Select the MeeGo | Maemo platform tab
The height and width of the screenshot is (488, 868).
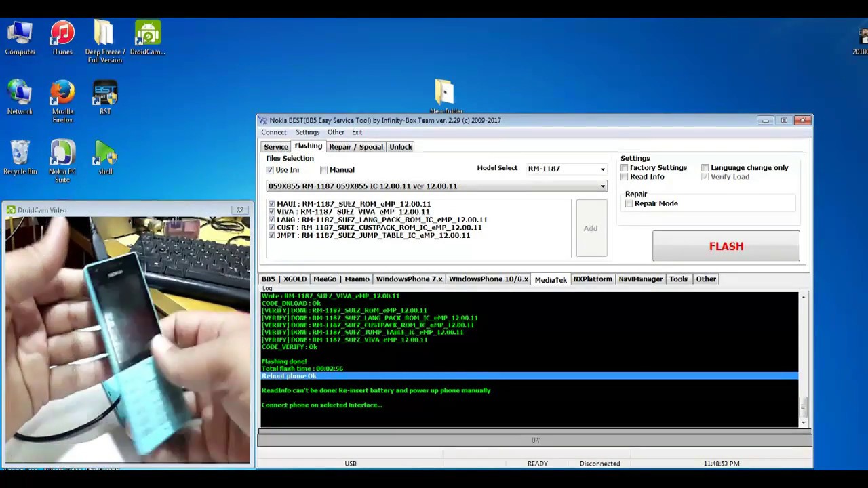(341, 279)
